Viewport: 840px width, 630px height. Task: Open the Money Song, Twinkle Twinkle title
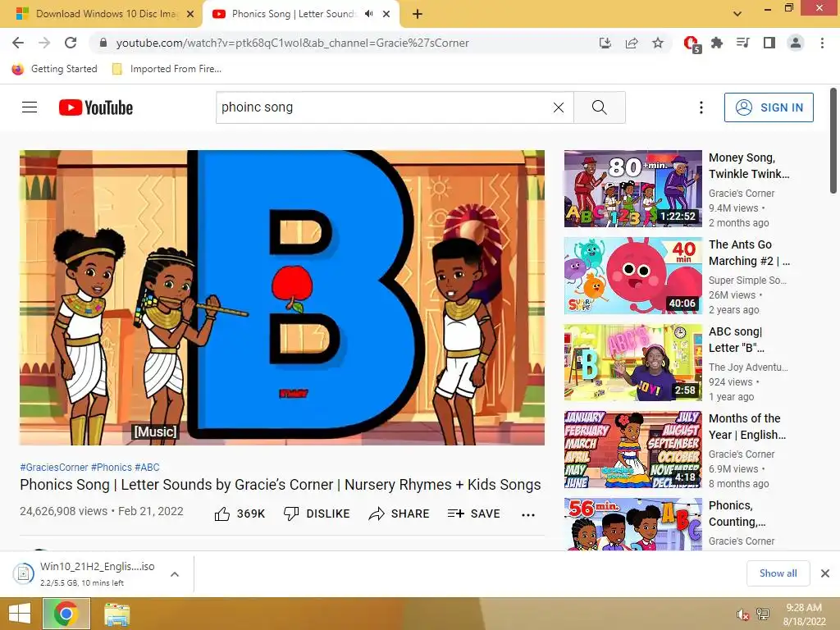tap(749, 166)
